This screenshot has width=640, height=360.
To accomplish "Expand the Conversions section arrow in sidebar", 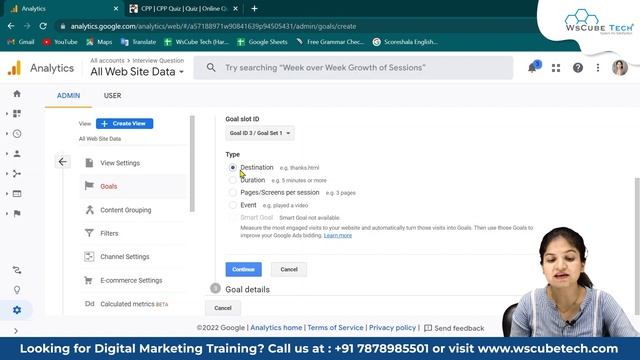I will pyautogui.click(x=7, y=213).
